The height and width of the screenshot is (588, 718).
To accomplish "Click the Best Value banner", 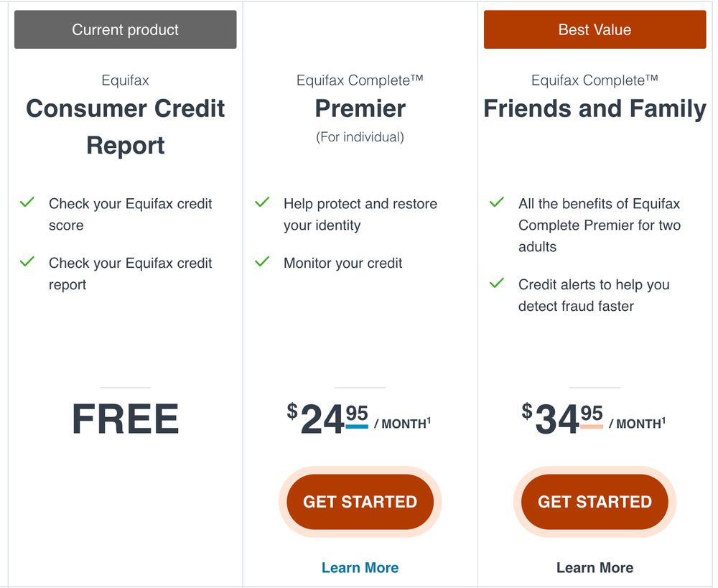I will point(595,29).
